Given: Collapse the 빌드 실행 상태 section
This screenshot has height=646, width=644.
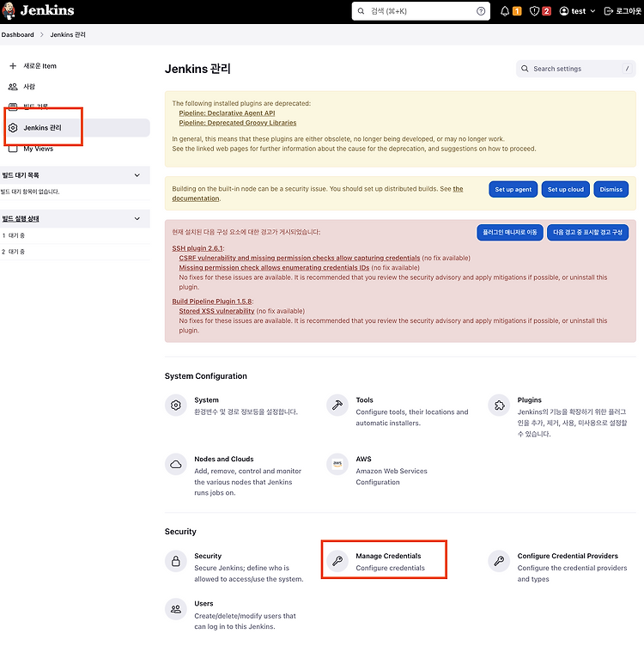Looking at the screenshot, I should pyautogui.click(x=137, y=218).
